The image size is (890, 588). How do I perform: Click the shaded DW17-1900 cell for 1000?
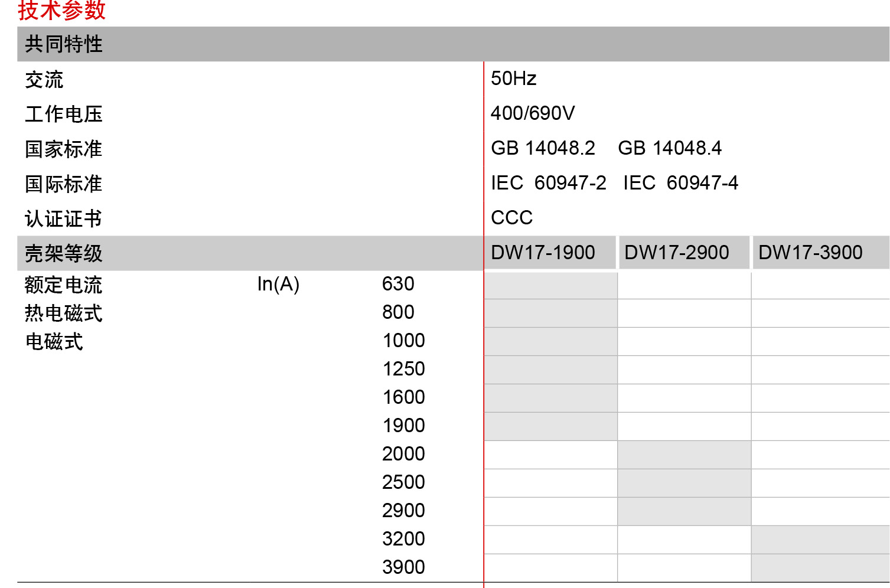[550, 341]
